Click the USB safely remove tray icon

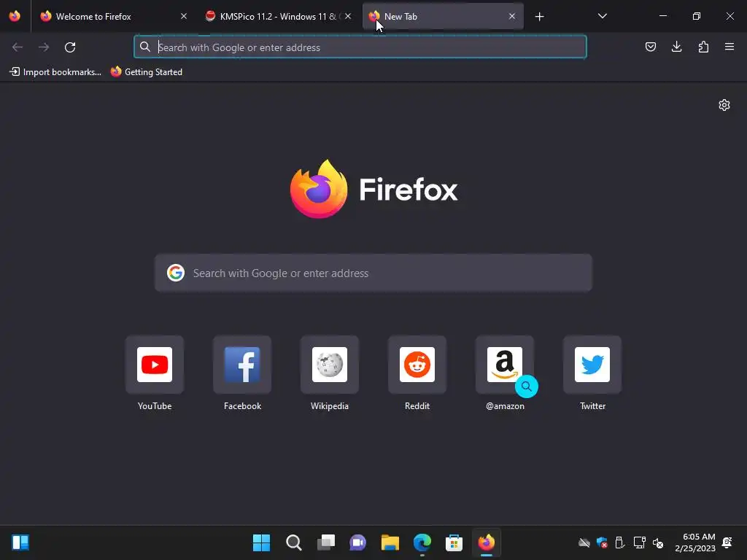tap(620, 542)
